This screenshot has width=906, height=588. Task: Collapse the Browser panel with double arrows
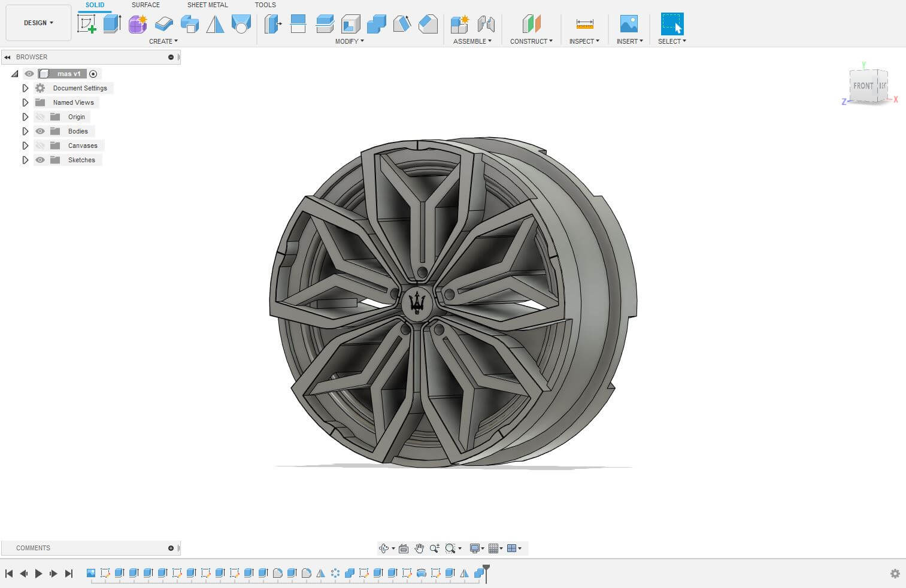coord(7,57)
